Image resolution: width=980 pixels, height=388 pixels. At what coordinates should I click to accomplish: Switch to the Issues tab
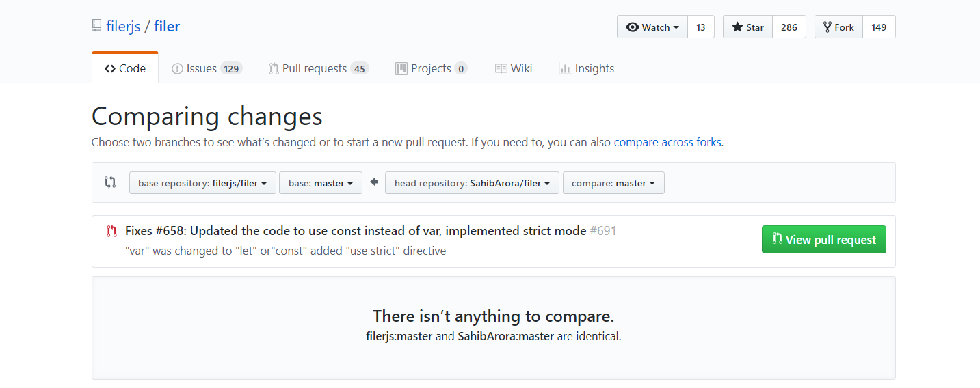(x=207, y=68)
